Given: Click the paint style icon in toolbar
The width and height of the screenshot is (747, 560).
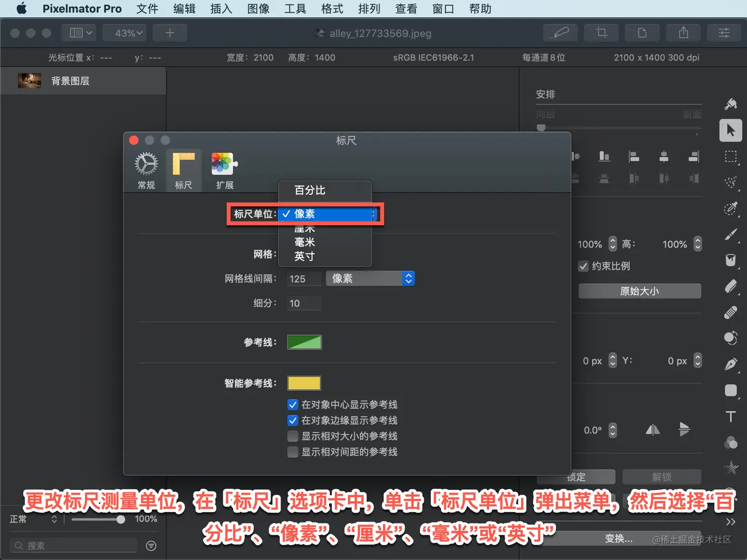Looking at the screenshot, I should tap(560, 33).
